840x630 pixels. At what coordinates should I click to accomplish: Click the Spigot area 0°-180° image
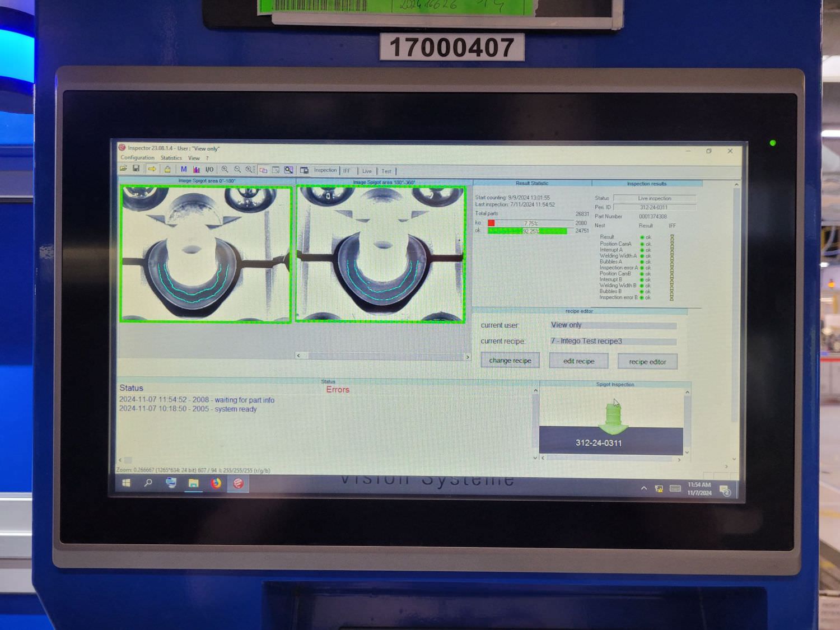pos(206,254)
